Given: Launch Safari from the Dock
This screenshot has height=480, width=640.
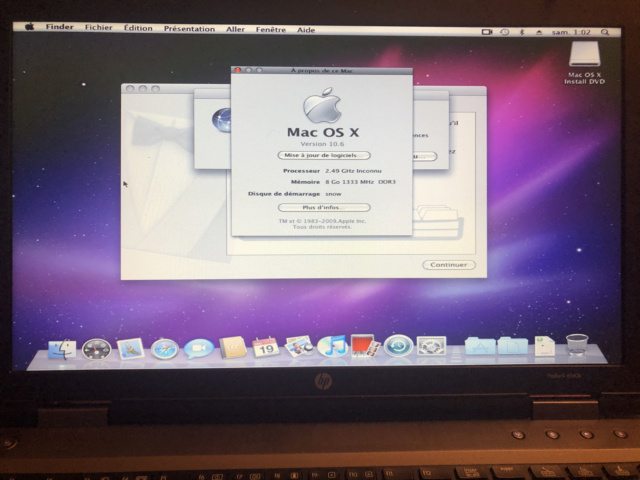Looking at the screenshot, I should tap(164, 349).
